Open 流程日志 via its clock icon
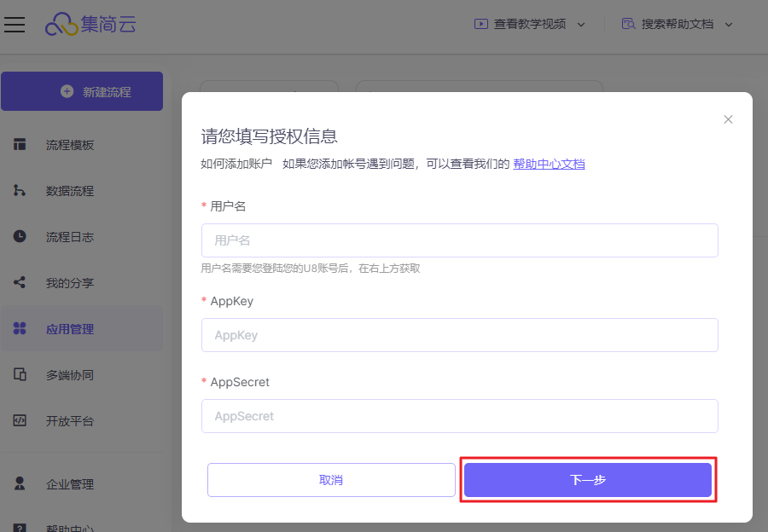Image resolution: width=768 pixels, height=532 pixels. [20, 236]
